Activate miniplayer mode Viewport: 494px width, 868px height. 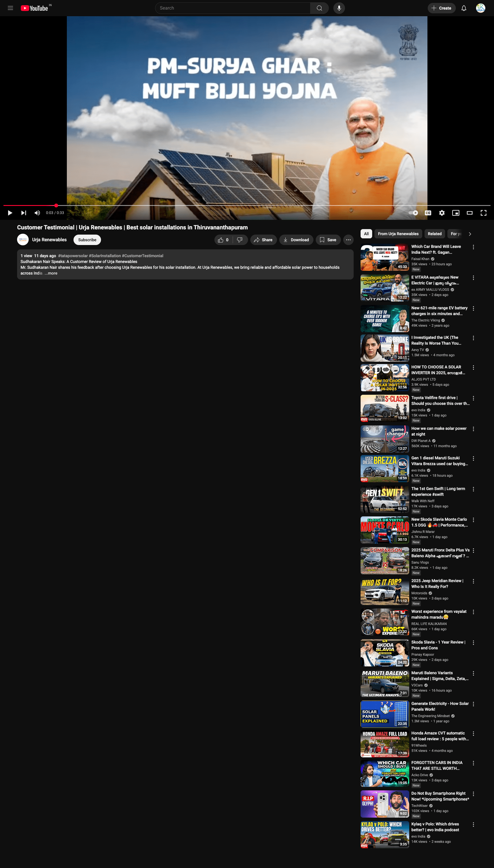coord(456,213)
